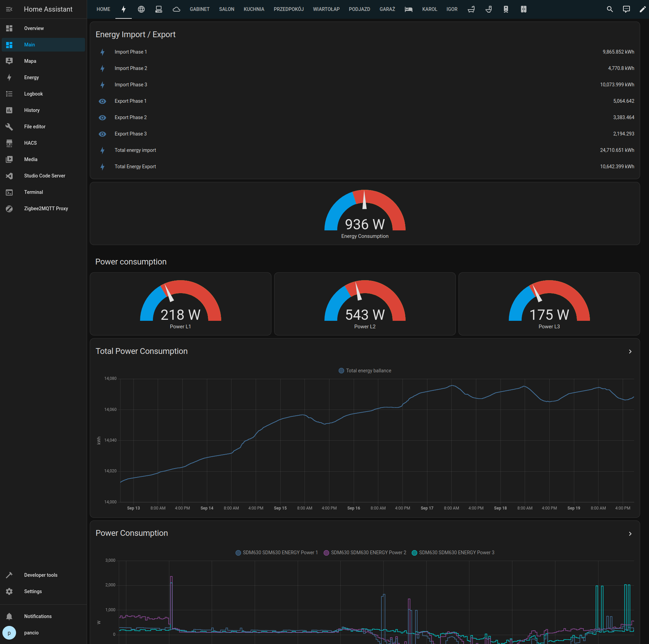Open Zigbee2MQTT Proxy from the sidebar
The width and height of the screenshot is (649, 644).
pos(46,208)
